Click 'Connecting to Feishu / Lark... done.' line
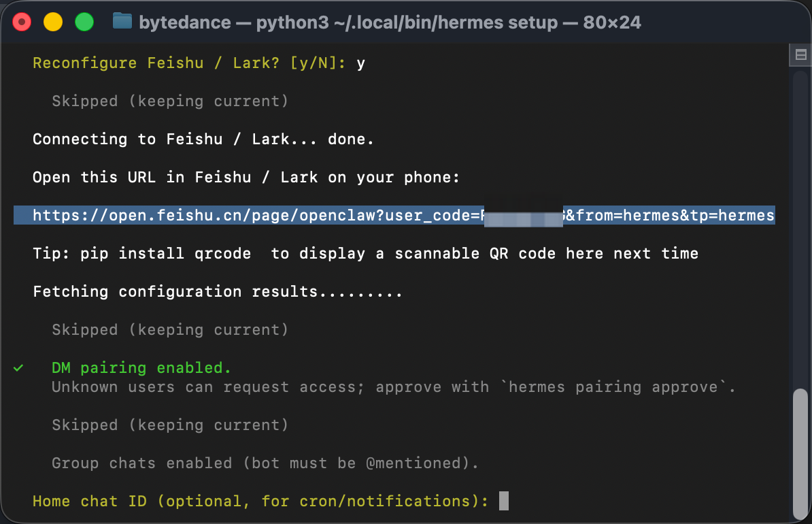This screenshot has width=812, height=524. pos(203,140)
